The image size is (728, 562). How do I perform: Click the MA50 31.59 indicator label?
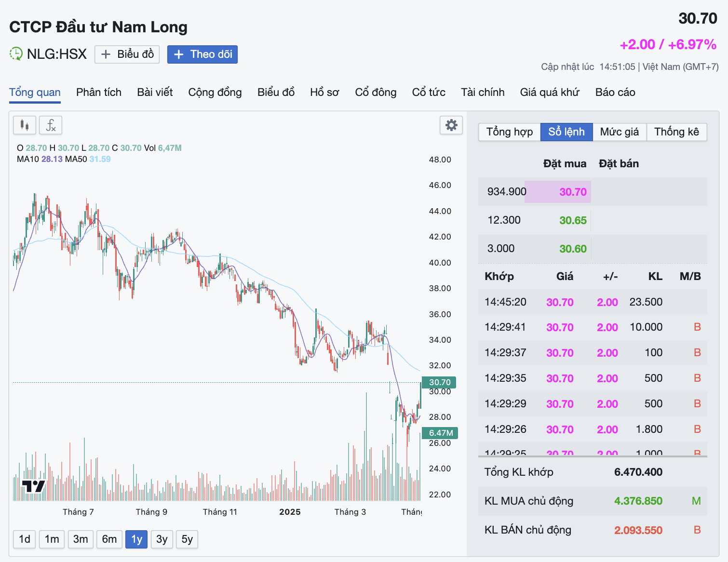coord(88,159)
